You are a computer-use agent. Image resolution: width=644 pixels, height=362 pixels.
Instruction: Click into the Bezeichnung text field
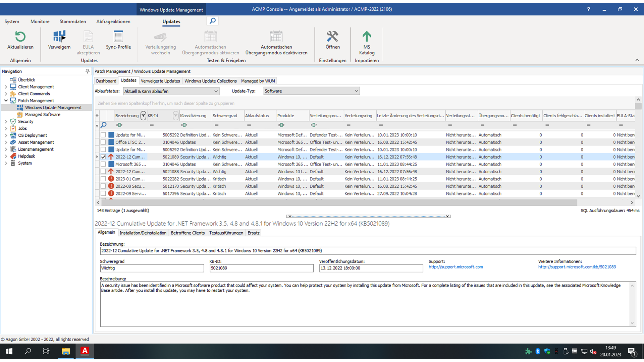click(x=368, y=251)
